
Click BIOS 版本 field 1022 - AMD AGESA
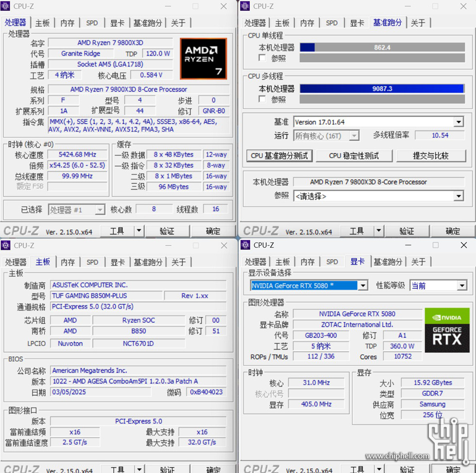pos(138,381)
